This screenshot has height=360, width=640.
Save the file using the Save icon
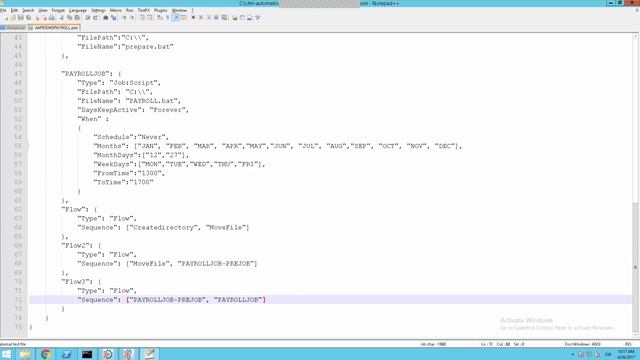(x=20, y=18)
